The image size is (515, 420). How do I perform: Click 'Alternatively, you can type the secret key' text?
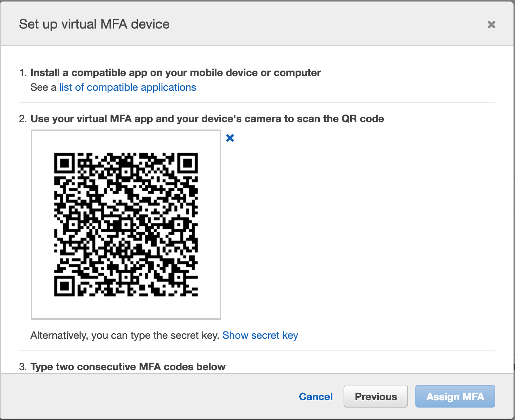[x=125, y=335]
